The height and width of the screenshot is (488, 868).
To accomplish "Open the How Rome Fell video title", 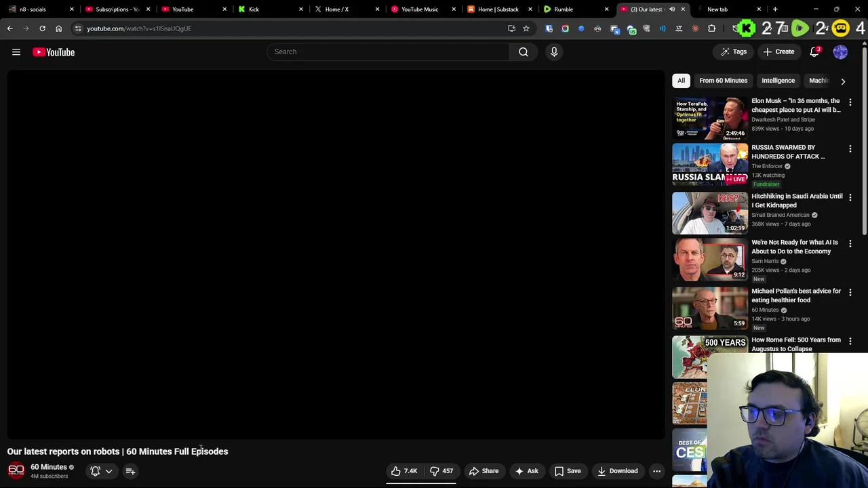I will (x=795, y=344).
